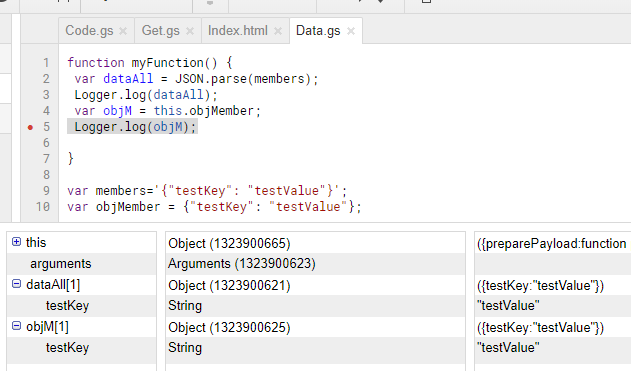631x371 pixels.
Task: Collapse the objM[1] debugger entry
Action: pyautogui.click(x=16, y=326)
